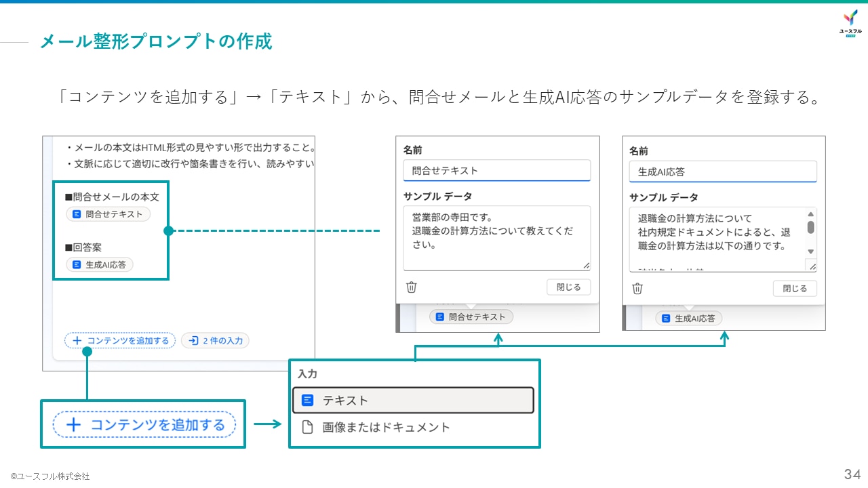Image resolution: width=868 pixels, height=488 pixels.
Task: Click the small コンテンツを追加する button
Action: 119,340
